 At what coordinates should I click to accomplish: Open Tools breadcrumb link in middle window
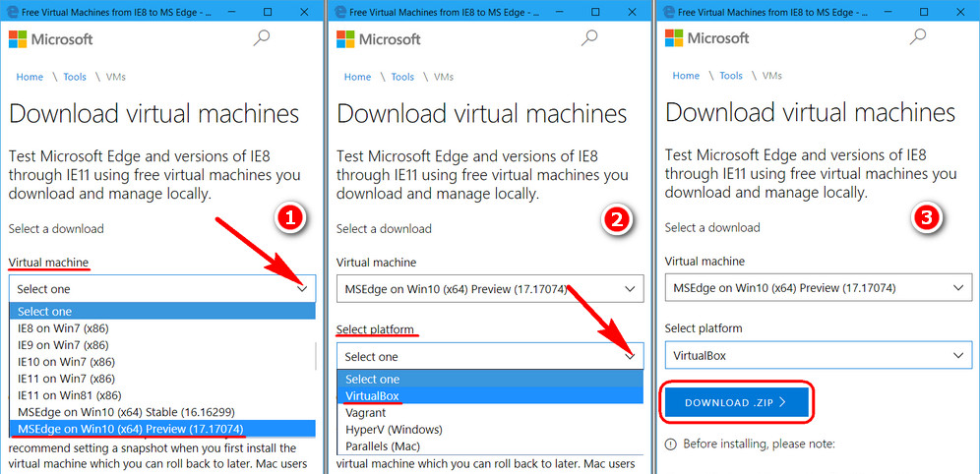pos(402,77)
